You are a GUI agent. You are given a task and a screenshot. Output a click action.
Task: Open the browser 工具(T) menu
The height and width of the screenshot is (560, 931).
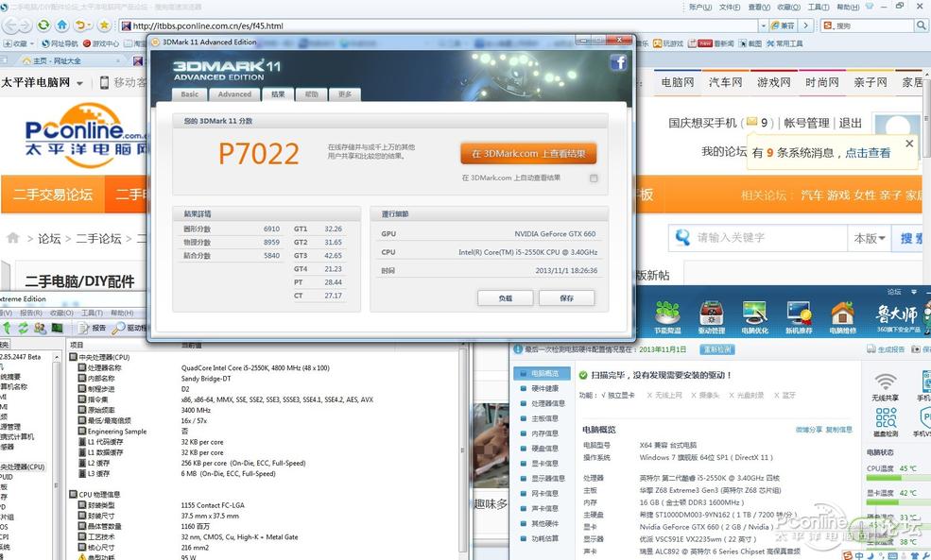[x=819, y=8]
